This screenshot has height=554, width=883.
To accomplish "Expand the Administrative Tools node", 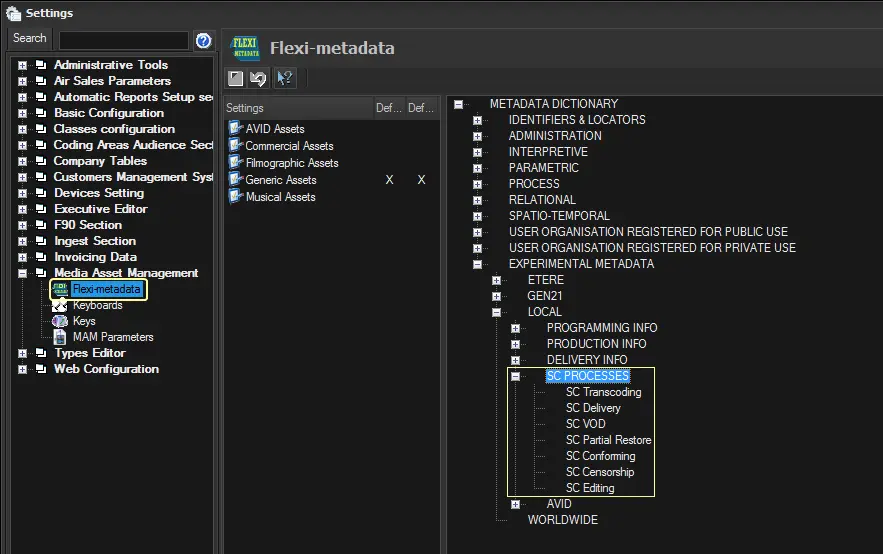I will coord(22,65).
